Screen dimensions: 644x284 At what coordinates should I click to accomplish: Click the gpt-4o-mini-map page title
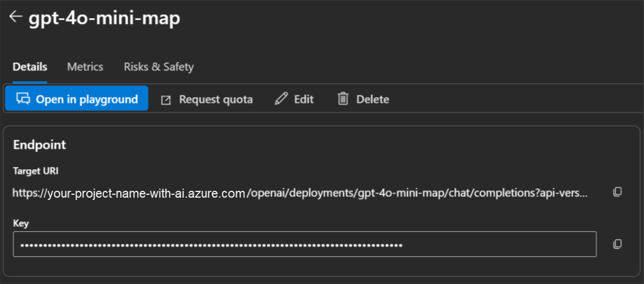[x=104, y=18]
